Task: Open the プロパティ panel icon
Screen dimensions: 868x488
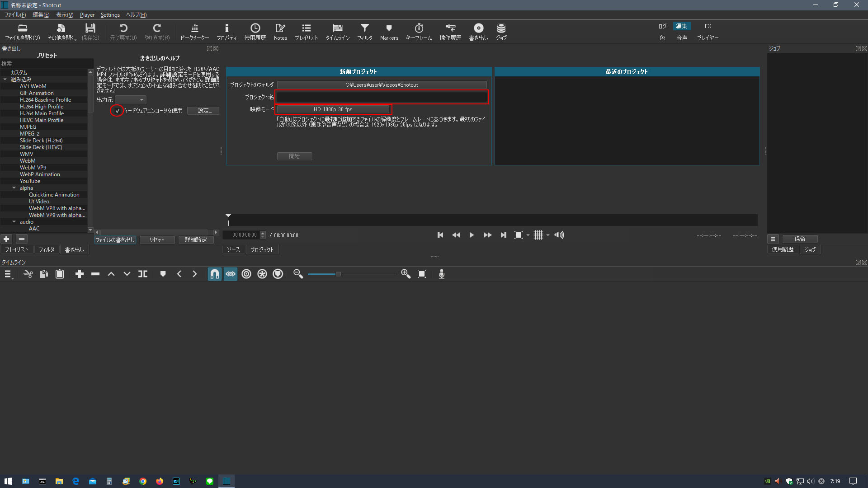Action: 226,32
